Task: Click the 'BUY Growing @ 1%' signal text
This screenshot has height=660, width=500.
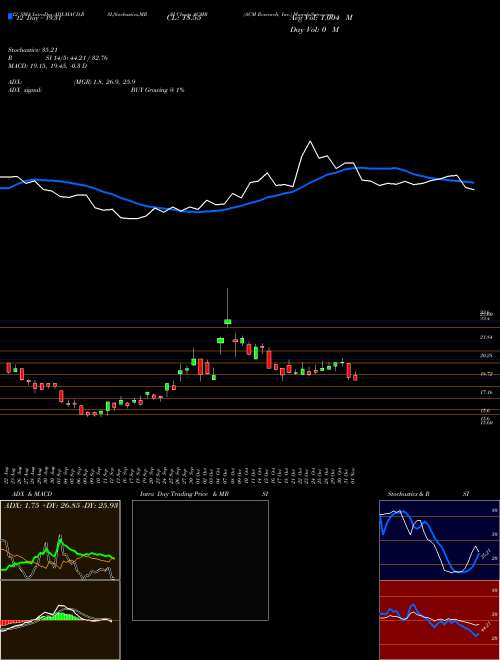Action: click(157, 90)
